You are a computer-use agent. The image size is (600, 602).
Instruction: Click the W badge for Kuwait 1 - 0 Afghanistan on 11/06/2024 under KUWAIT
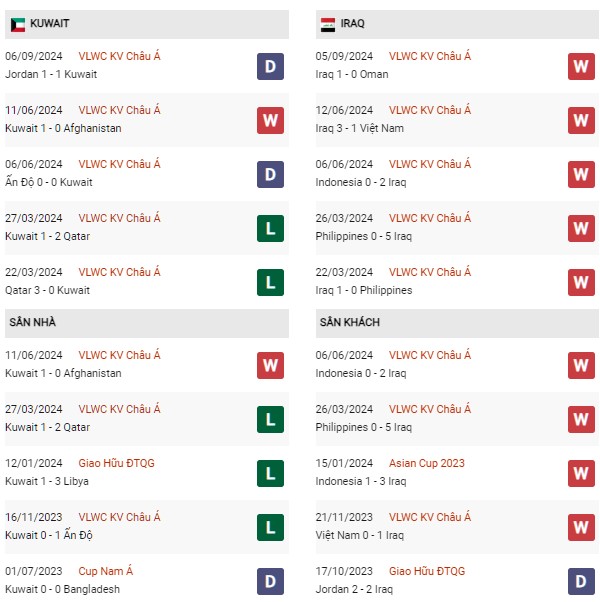[x=270, y=121]
